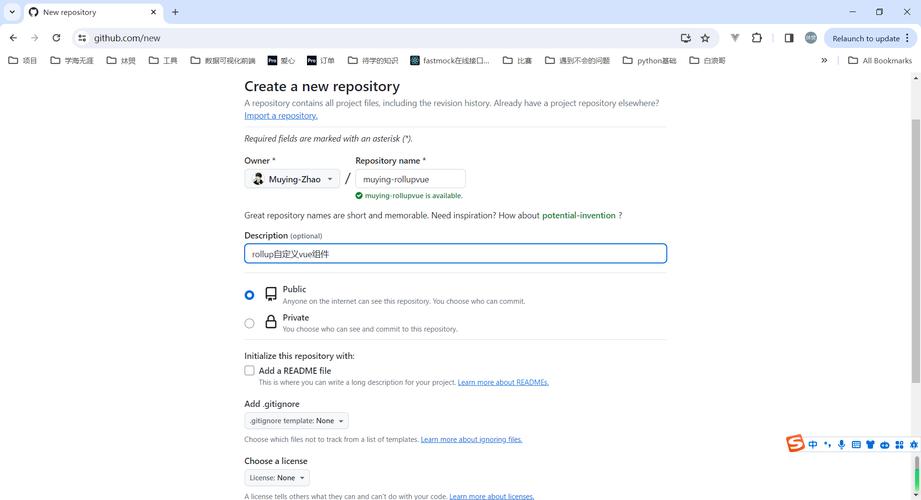The image size is (921, 500).
Task: Open the License: None dropdown
Action: pyautogui.click(x=277, y=478)
